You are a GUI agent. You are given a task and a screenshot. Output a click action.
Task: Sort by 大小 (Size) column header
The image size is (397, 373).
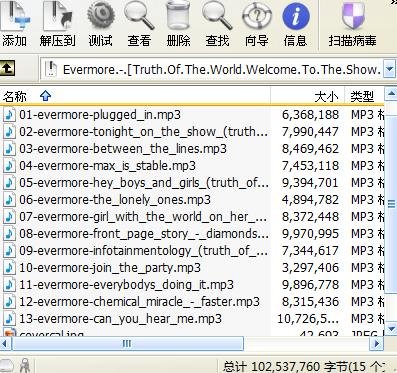point(307,96)
